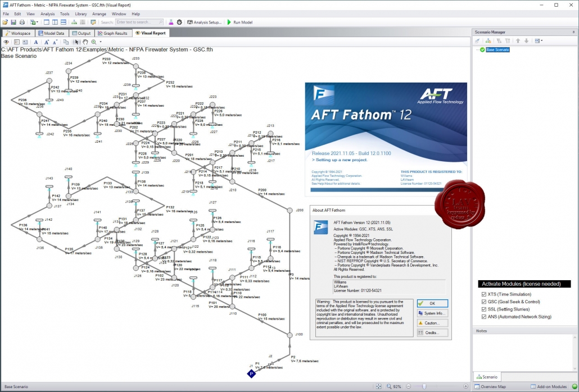The width and height of the screenshot is (579, 392).
Task: Toggle the Add-on Modules panel
Action: (x=549, y=386)
